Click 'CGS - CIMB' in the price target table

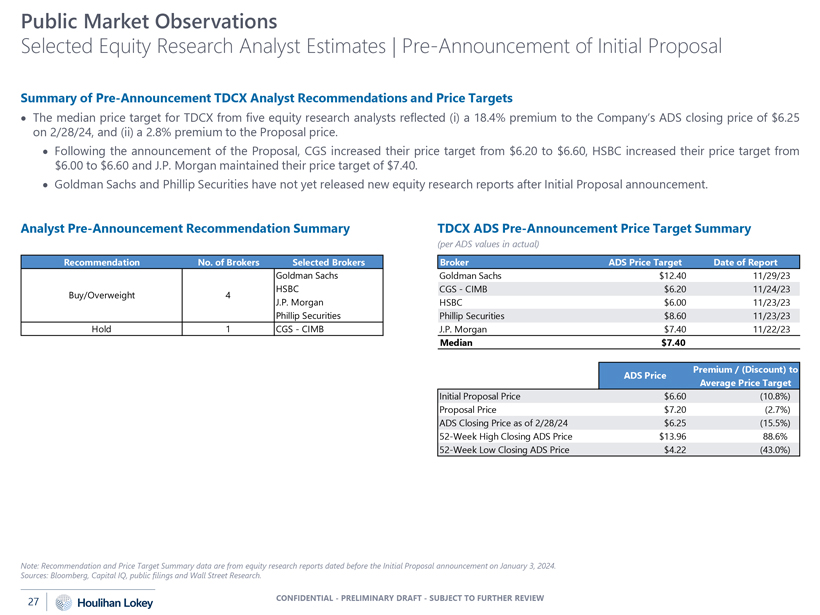[x=463, y=289]
